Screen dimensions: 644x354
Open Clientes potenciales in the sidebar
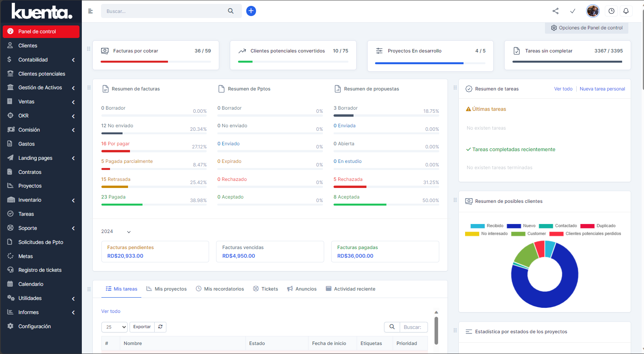41,74
